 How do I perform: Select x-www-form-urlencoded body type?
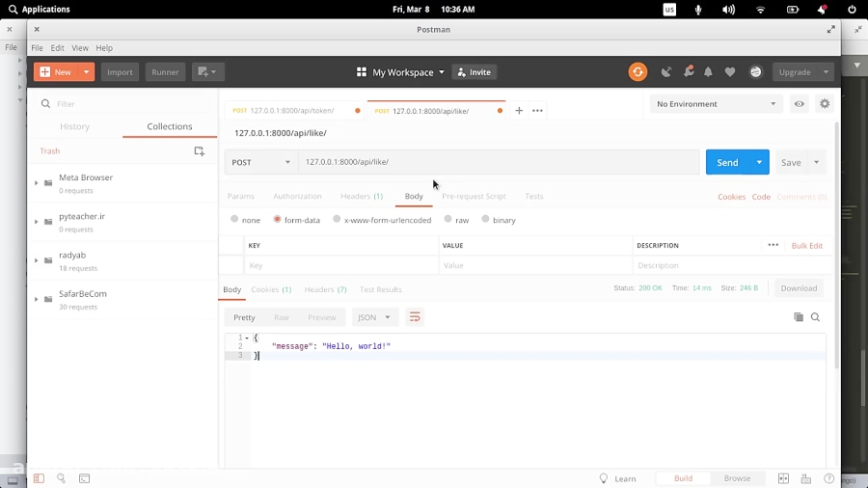337,219
